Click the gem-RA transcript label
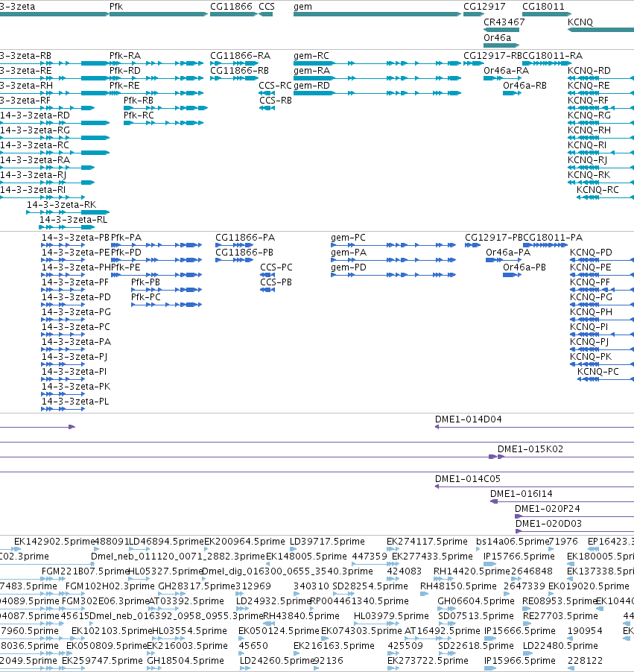Image resolution: width=634 pixels, height=672 pixels. pyautogui.click(x=311, y=70)
